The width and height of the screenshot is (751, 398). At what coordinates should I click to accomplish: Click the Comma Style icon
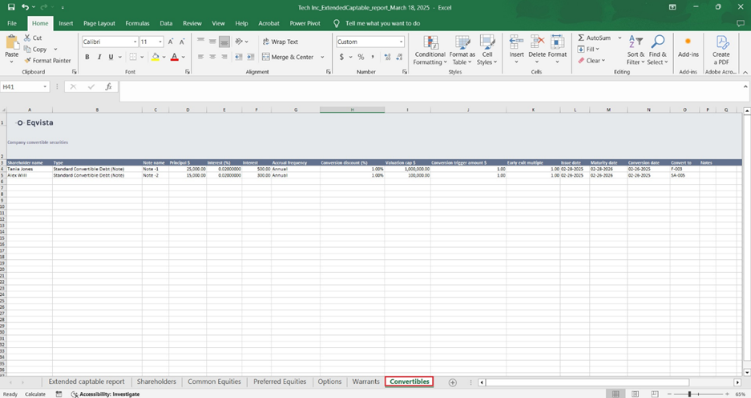click(x=373, y=57)
